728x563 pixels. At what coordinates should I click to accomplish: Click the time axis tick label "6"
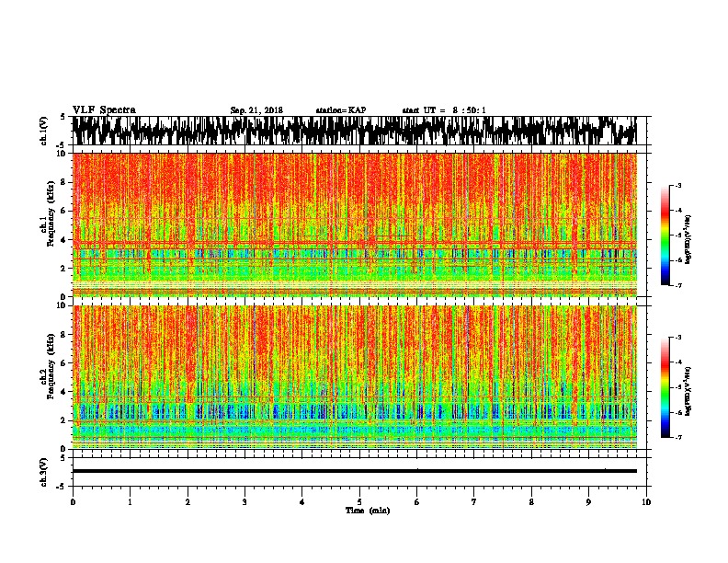click(417, 502)
